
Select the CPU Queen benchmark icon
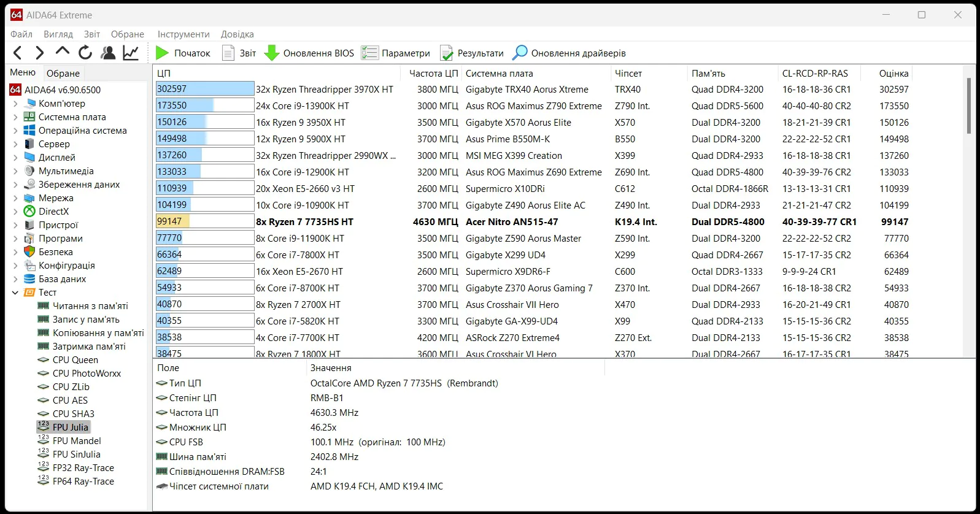coord(43,360)
